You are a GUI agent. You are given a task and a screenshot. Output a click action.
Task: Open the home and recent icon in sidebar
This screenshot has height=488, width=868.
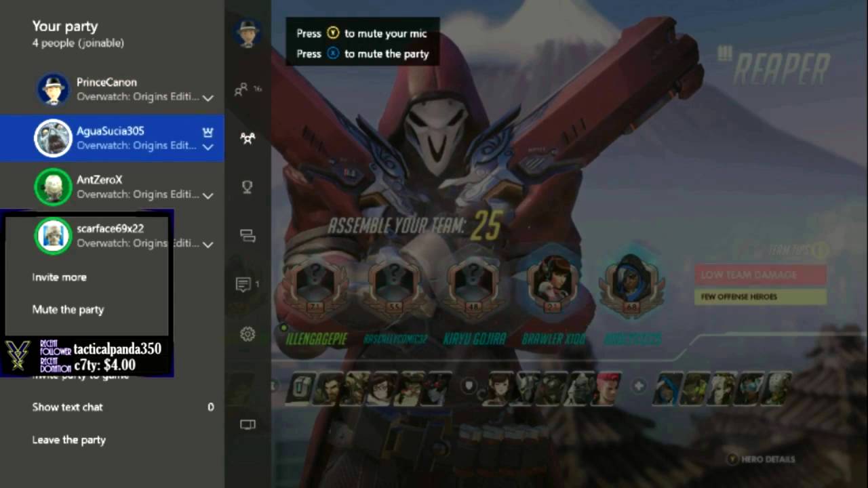248,236
